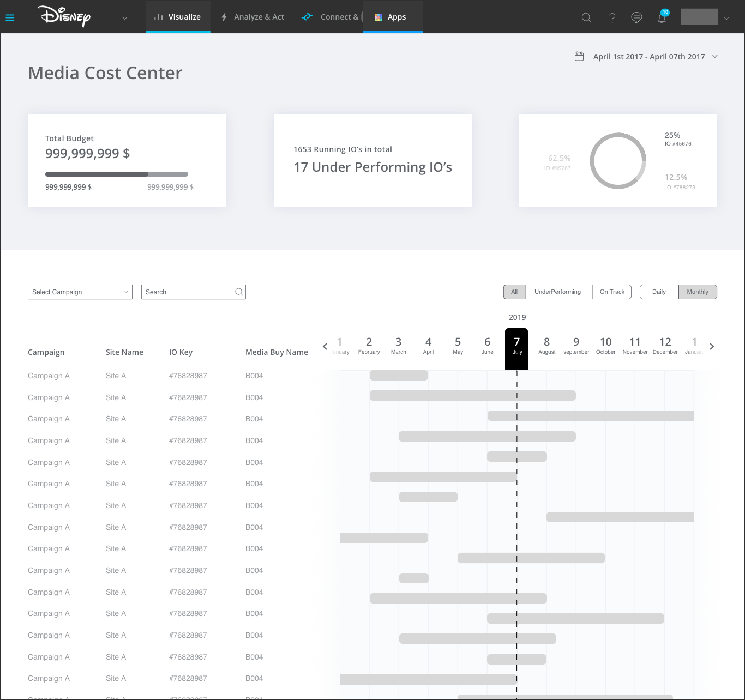The width and height of the screenshot is (745, 700).
Task: Show All IO's filter
Action: coord(514,292)
